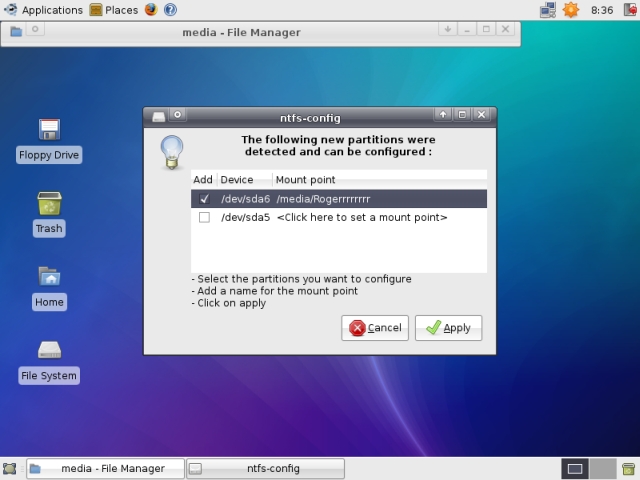This screenshot has height=480, width=640.
Task: Sort by the Device column header
Action: [245, 180]
